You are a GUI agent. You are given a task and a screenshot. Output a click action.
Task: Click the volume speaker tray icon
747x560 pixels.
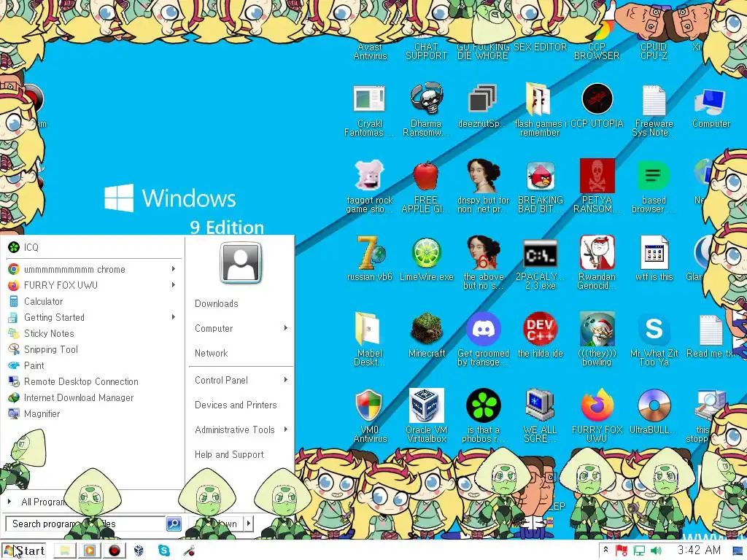(x=656, y=551)
